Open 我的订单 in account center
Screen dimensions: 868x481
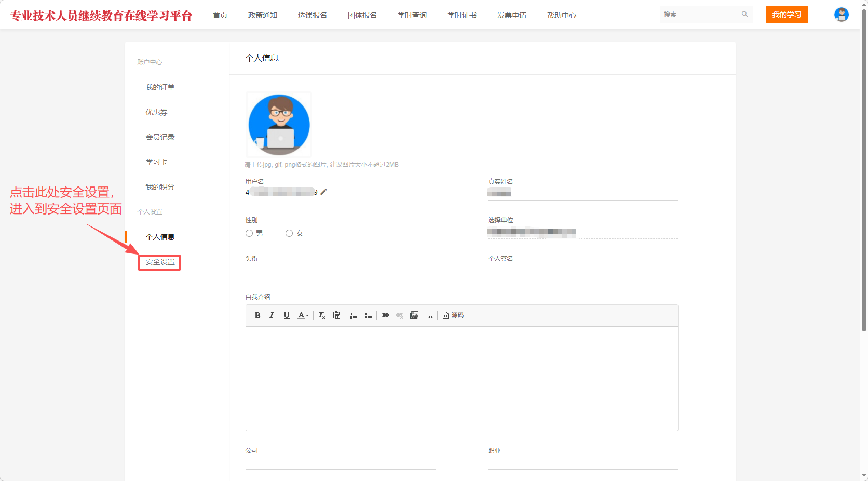(160, 87)
